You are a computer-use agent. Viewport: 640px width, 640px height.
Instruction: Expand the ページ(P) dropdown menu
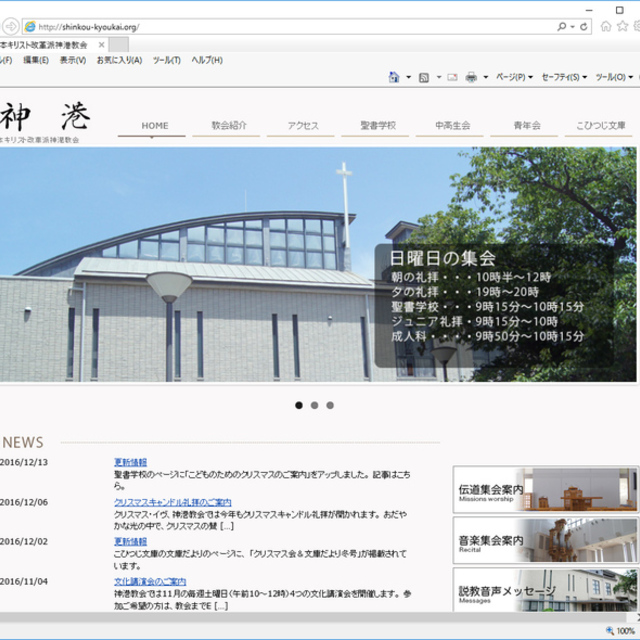click(513, 77)
